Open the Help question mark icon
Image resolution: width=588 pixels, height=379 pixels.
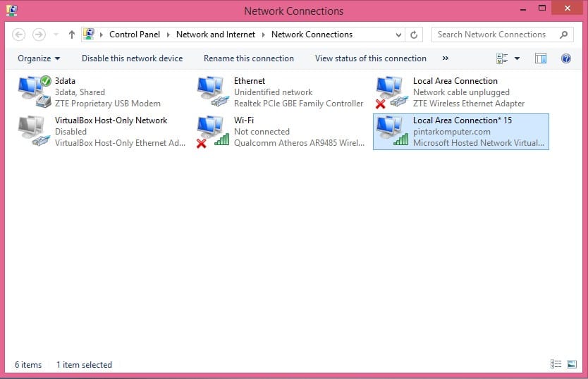point(566,58)
